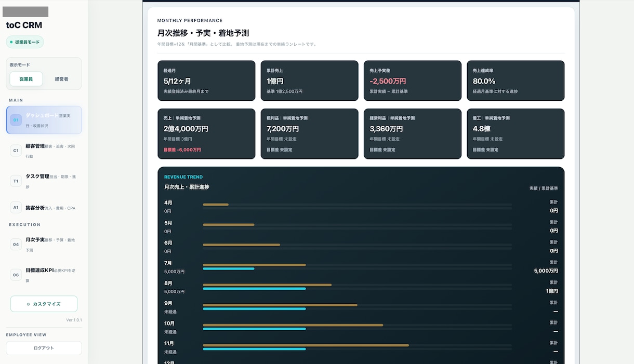Click the 着工 4.8棟 forecast card

pos(516,133)
